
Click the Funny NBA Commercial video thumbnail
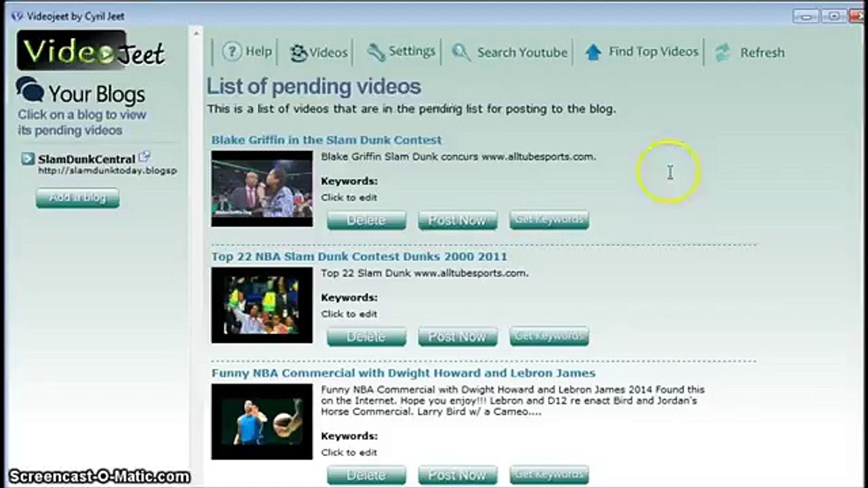coord(262,422)
